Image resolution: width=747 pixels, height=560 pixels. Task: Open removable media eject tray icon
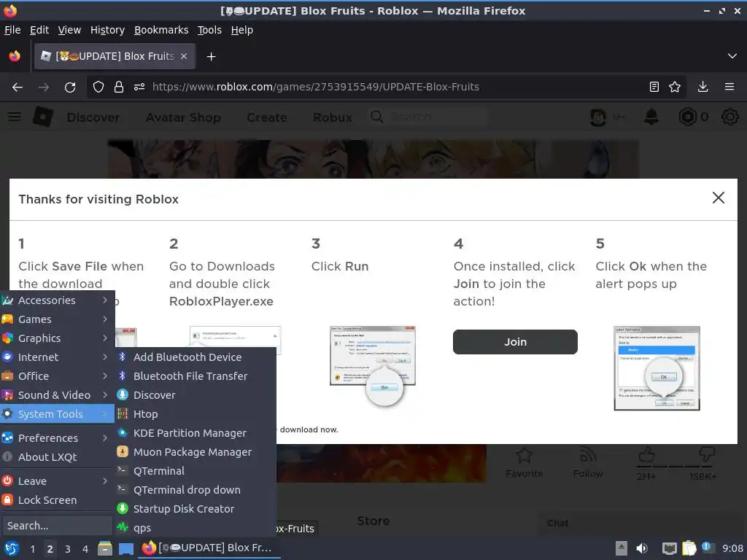pos(621,548)
